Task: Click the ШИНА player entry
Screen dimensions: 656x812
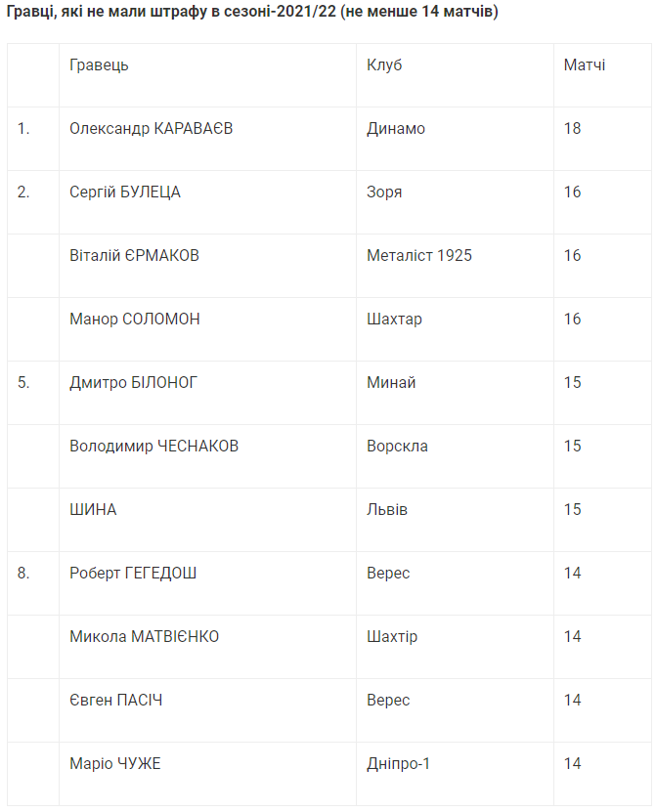Action: tap(93, 510)
